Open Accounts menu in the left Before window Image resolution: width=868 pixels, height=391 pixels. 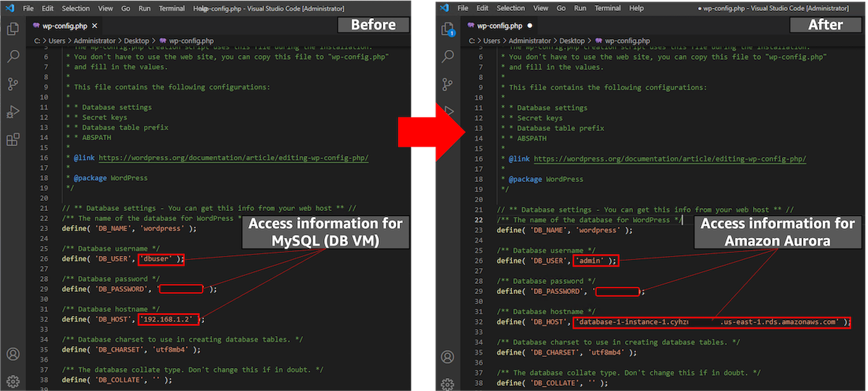click(13, 354)
